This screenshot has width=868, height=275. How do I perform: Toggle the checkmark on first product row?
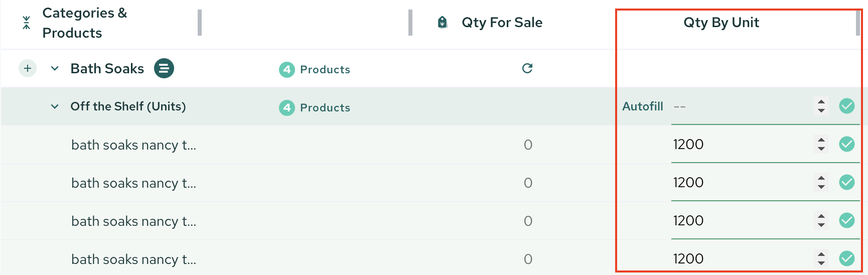coord(847,144)
